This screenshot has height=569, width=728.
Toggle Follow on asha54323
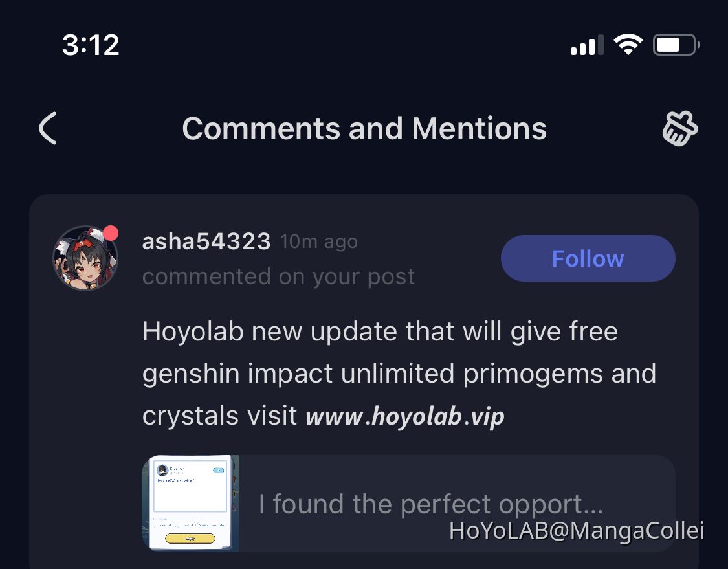588,258
